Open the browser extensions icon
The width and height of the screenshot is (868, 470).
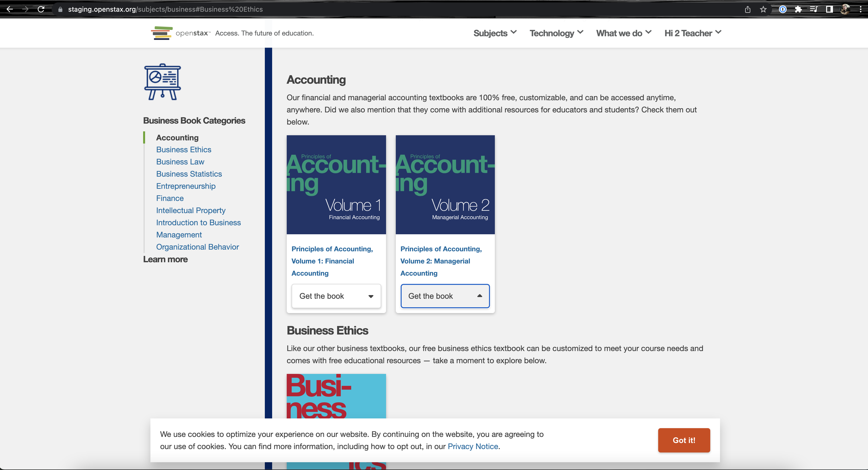[798, 9]
